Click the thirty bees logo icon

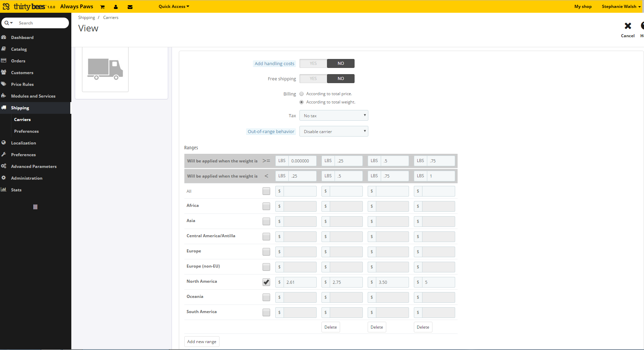[6, 7]
